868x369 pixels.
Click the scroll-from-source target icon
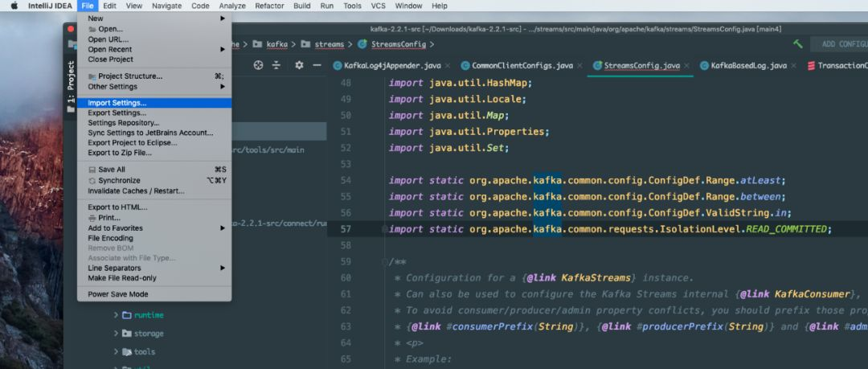coord(258,65)
